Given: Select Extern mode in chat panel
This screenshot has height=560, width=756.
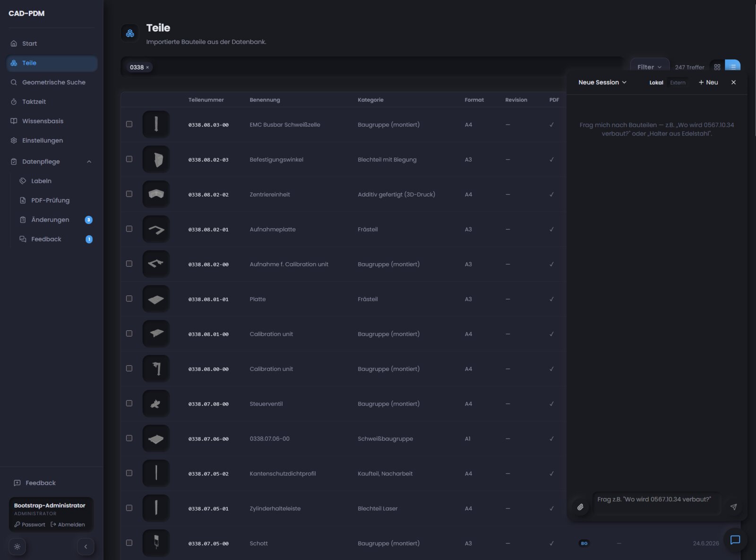Looking at the screenshot, I should pyautogui.click(x=678, y=83).
